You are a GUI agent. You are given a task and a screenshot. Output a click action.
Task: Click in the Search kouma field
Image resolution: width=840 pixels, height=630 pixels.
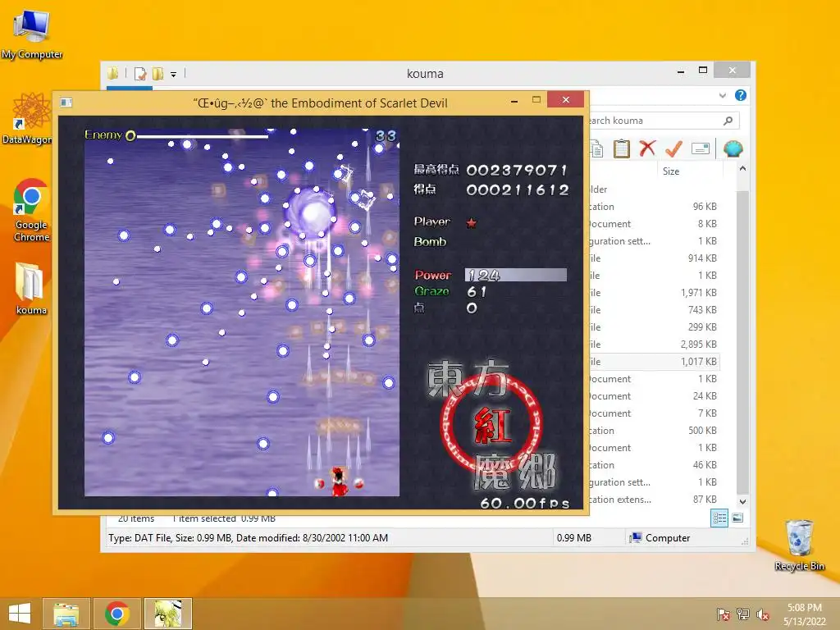tap(663, 121)
